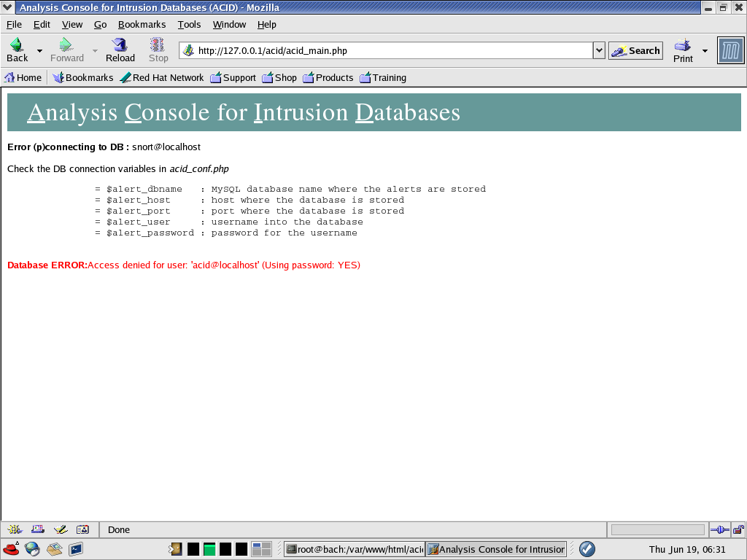
Task: Switch to the green workspace in pager
Action: 209,549
